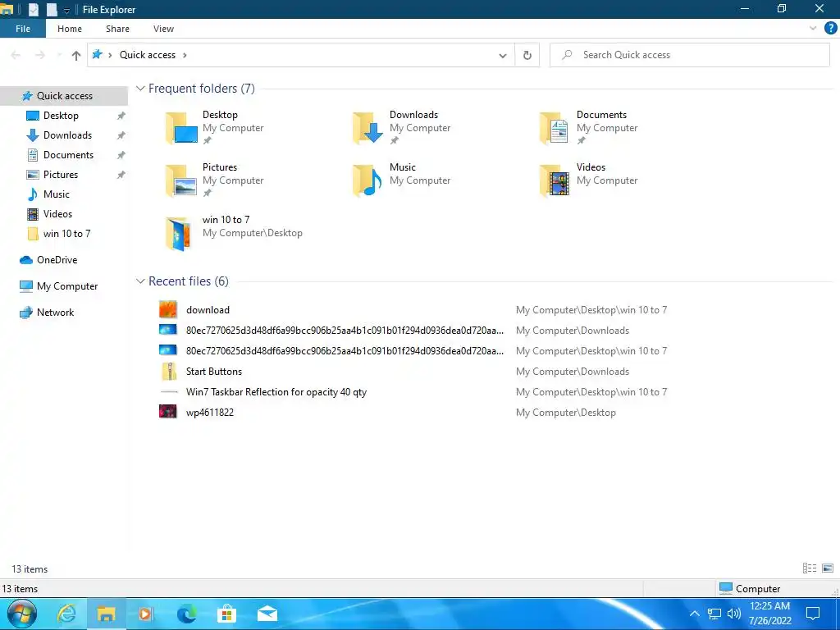Click the network tray icon
The height and width of the screenshot is (630, 840).
point(714,614)
